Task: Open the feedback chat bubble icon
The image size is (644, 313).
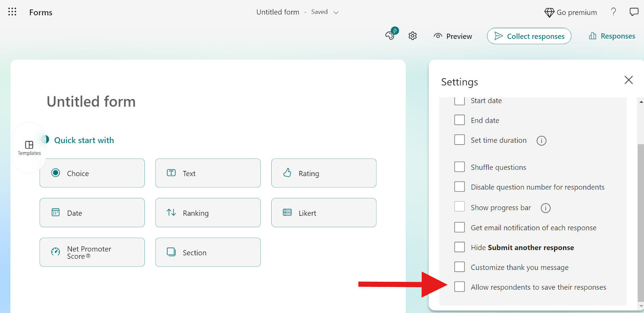Action: pos(634,12)
